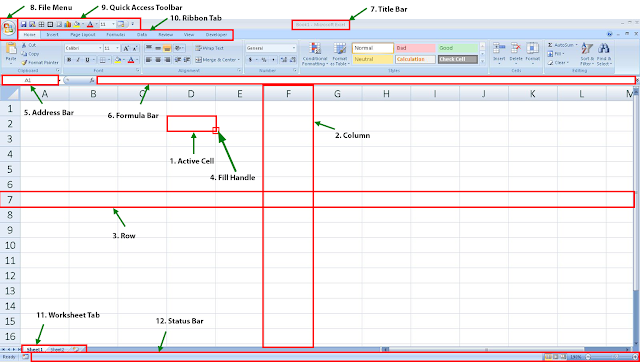Open the General number format dropdown
640x362 pixels.
pos(293,48)
